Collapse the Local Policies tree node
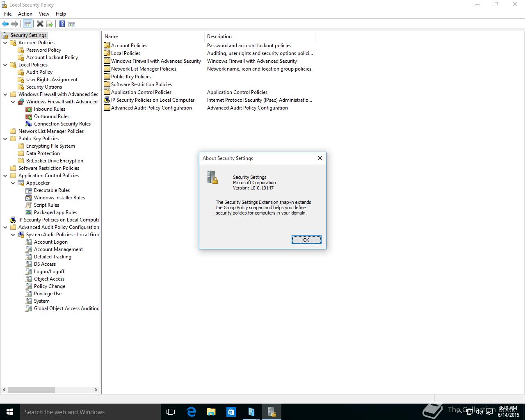Screen dimensions: 525x420 (5, 65)
